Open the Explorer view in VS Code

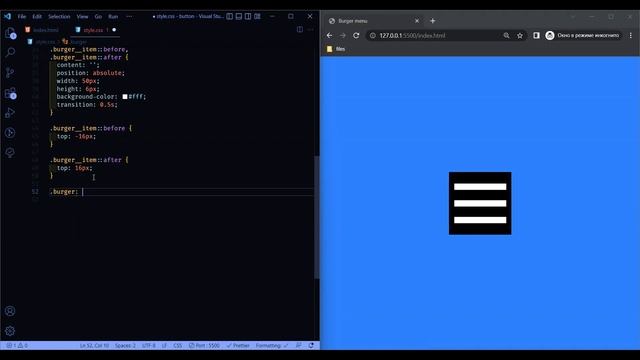click(x=10, y=33)
